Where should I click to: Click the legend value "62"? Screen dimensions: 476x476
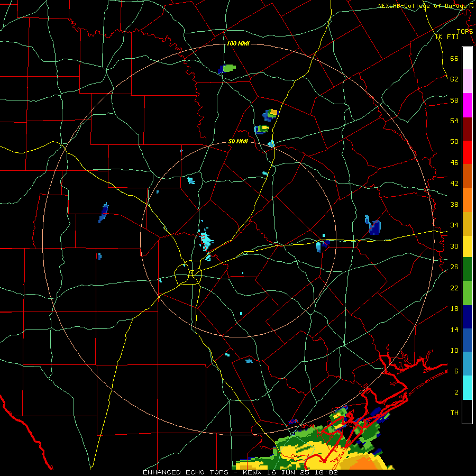pos(454,79)
